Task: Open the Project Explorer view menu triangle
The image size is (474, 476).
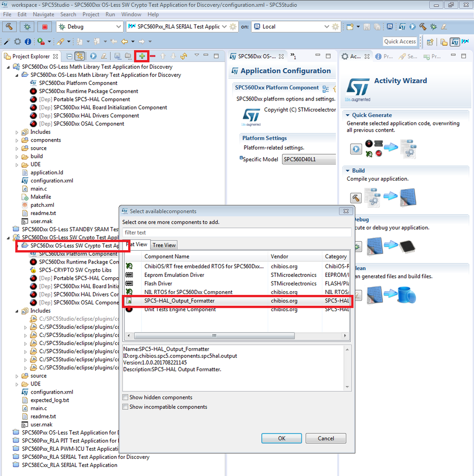Action: click(x=197, y=55)
